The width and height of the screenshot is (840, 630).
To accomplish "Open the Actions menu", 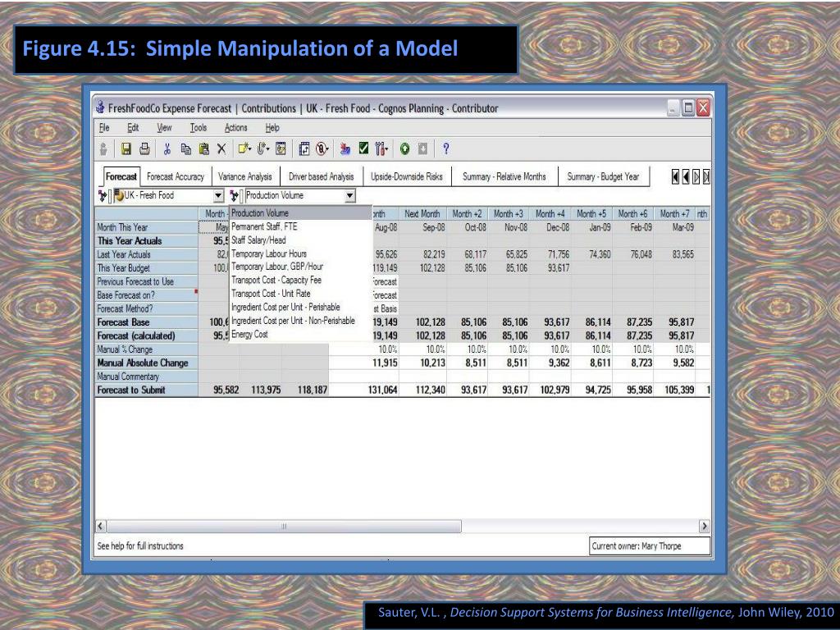I will point(235,127).
